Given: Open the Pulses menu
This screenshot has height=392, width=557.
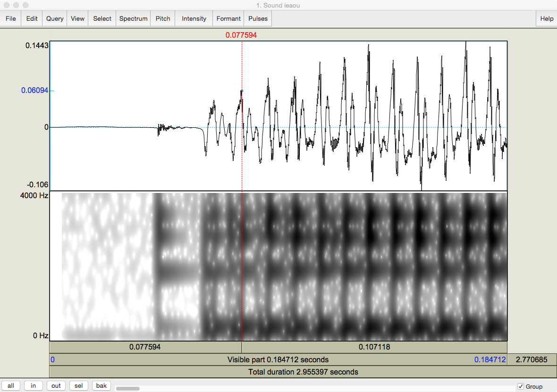Looking at the screenshot, I should 258,18.
